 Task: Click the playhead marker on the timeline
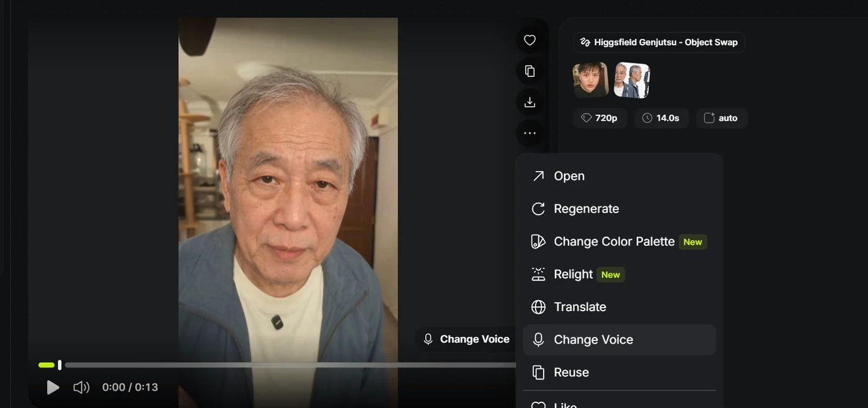point(60,365)
